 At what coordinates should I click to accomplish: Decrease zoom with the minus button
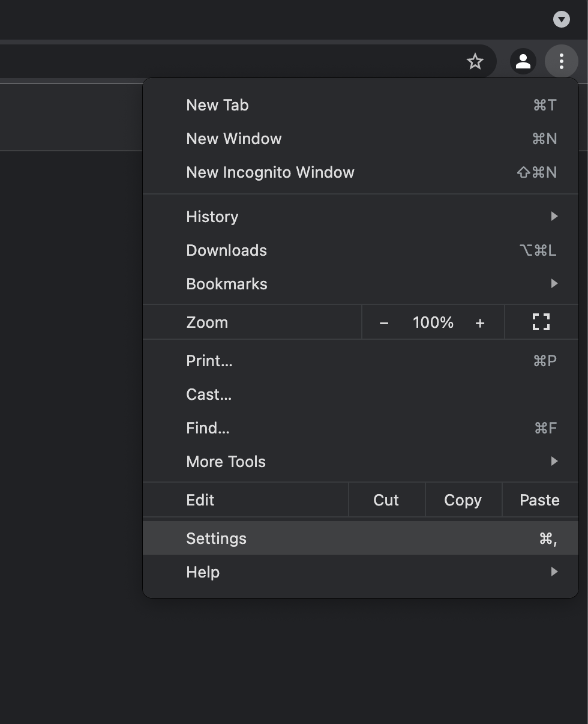coord(384,323)
